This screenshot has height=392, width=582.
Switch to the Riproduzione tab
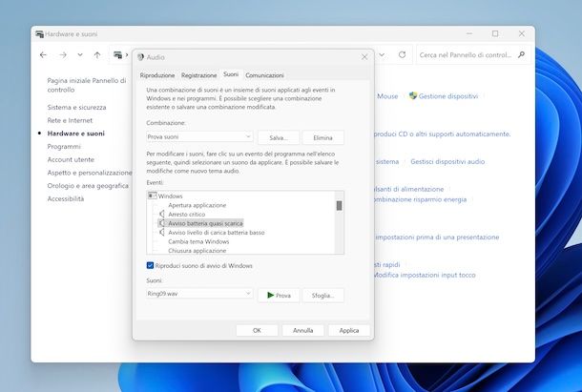tap(157, 75)
